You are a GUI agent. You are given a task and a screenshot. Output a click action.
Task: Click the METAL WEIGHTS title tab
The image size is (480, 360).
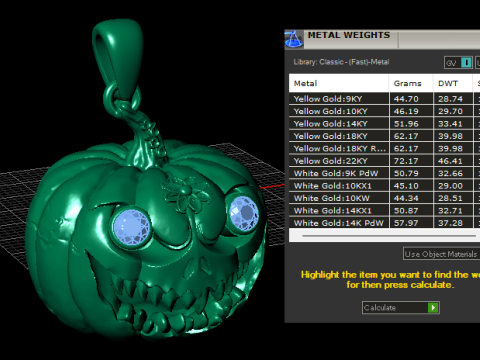349,35
